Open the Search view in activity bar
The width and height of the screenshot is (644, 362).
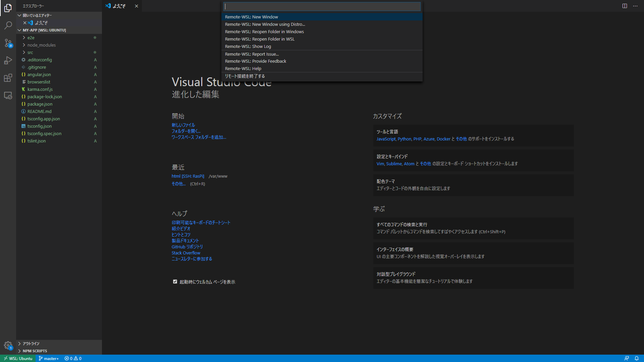point(8,25)
